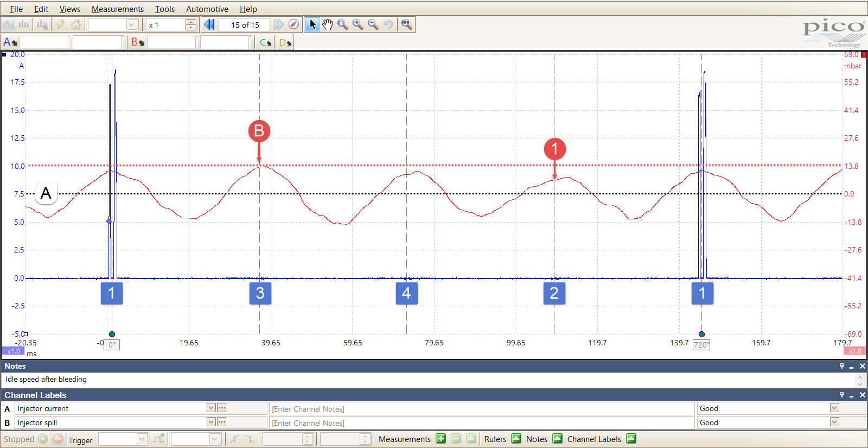Close the Notes panel
The height and width of the screenshot is (448, 868).
[x=862, y=366]
